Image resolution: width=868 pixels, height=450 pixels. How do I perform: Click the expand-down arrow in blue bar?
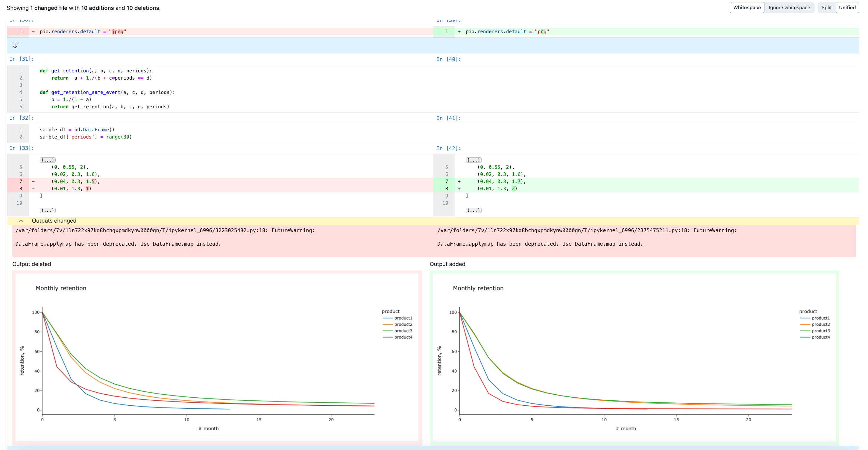15,45
